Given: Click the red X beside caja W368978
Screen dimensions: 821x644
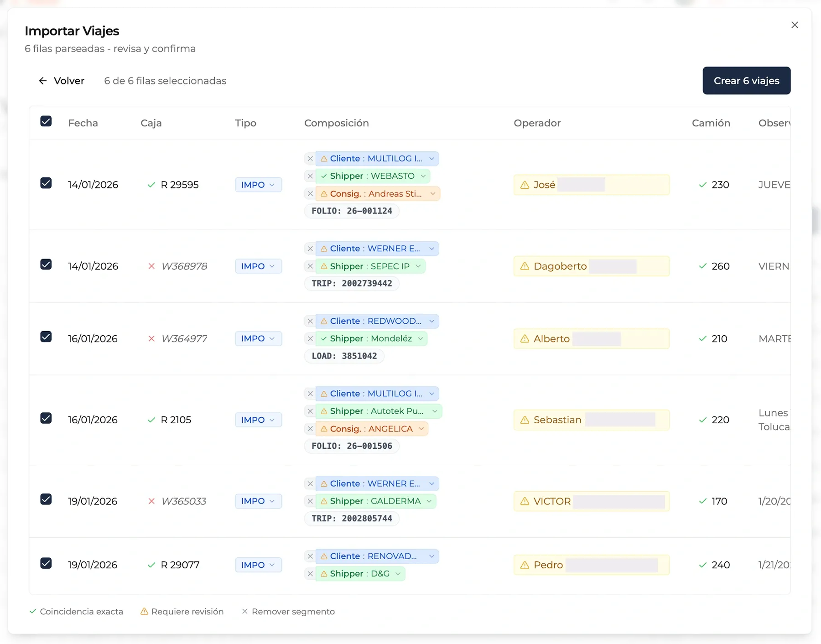Looking at the screenshot, I should coord(152,266).
